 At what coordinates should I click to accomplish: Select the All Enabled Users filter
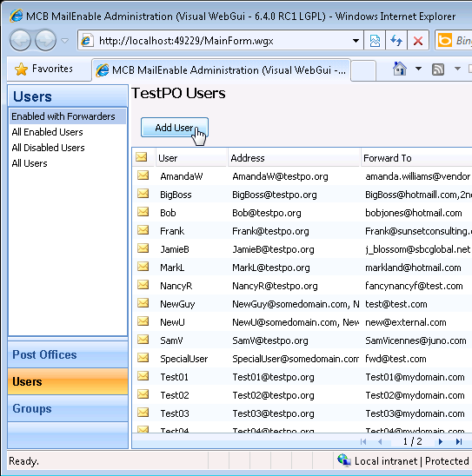click(68, 132)
